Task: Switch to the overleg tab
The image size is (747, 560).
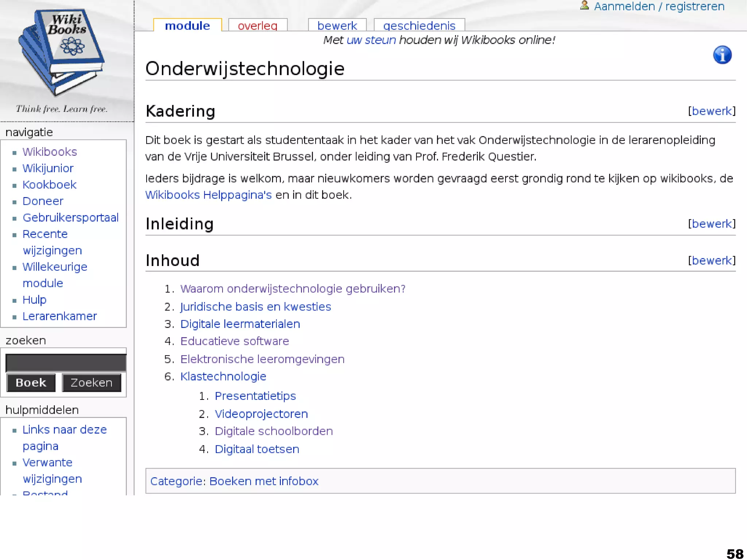Action: [x=258, y=26]
